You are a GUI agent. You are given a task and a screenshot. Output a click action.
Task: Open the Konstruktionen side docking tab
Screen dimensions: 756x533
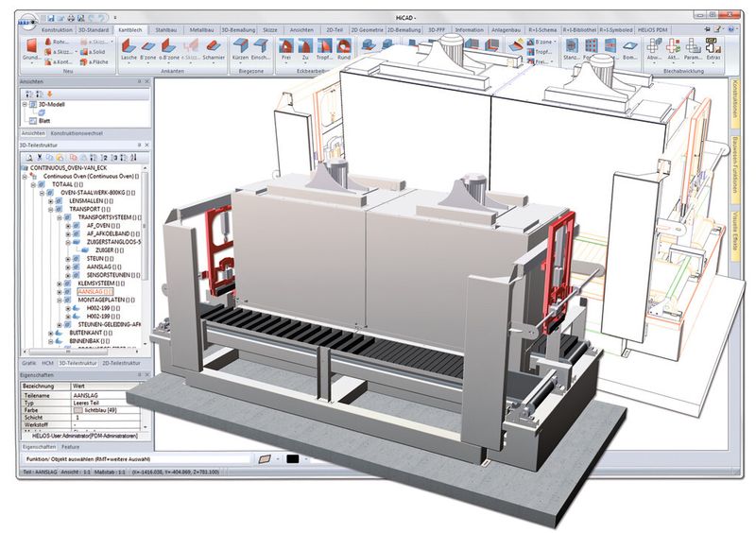click(735, 103)
